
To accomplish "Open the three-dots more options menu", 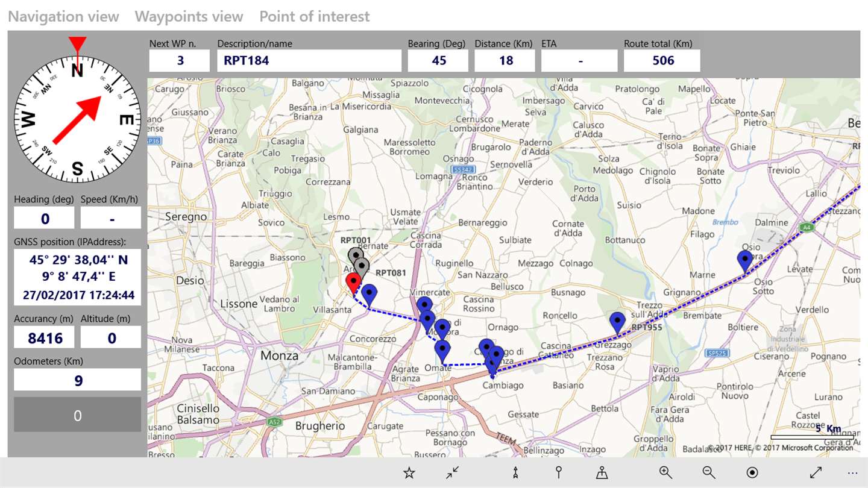I will click(x=852, y=474).
